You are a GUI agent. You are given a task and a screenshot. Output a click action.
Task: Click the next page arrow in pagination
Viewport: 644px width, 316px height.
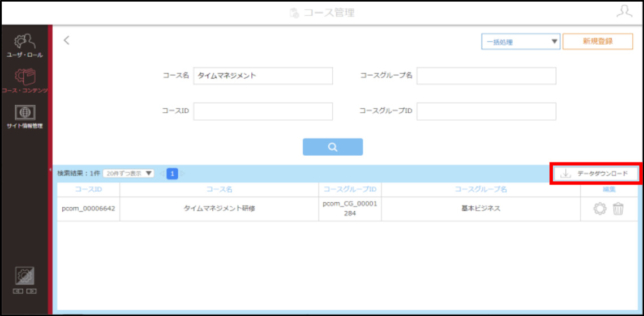click(183, 174)
